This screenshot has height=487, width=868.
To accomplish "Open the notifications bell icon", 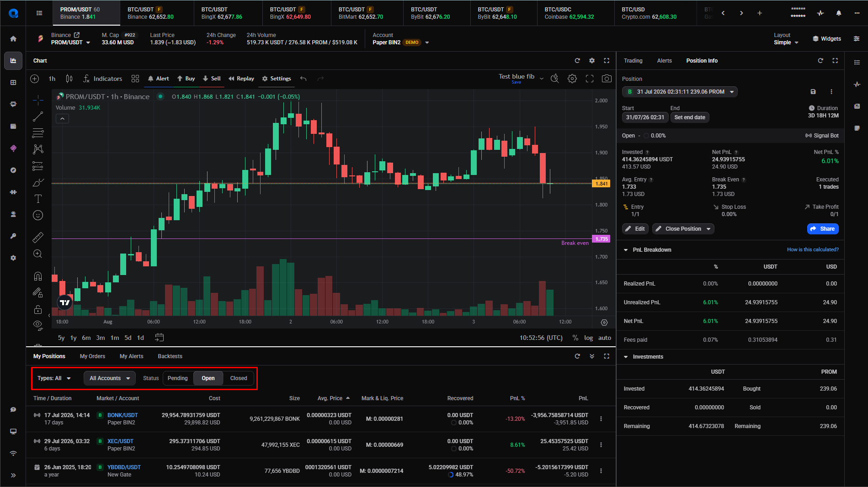I will [839, 13].
